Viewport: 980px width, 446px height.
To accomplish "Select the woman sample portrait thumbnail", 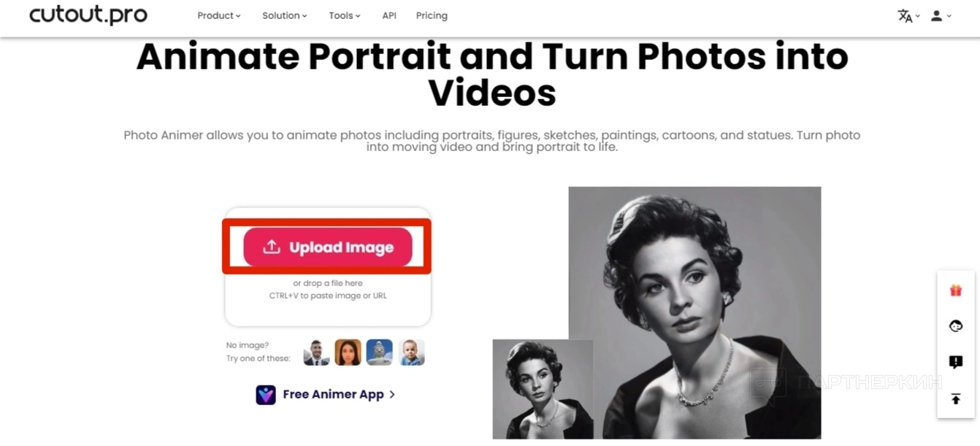I will tap(348, 353).
